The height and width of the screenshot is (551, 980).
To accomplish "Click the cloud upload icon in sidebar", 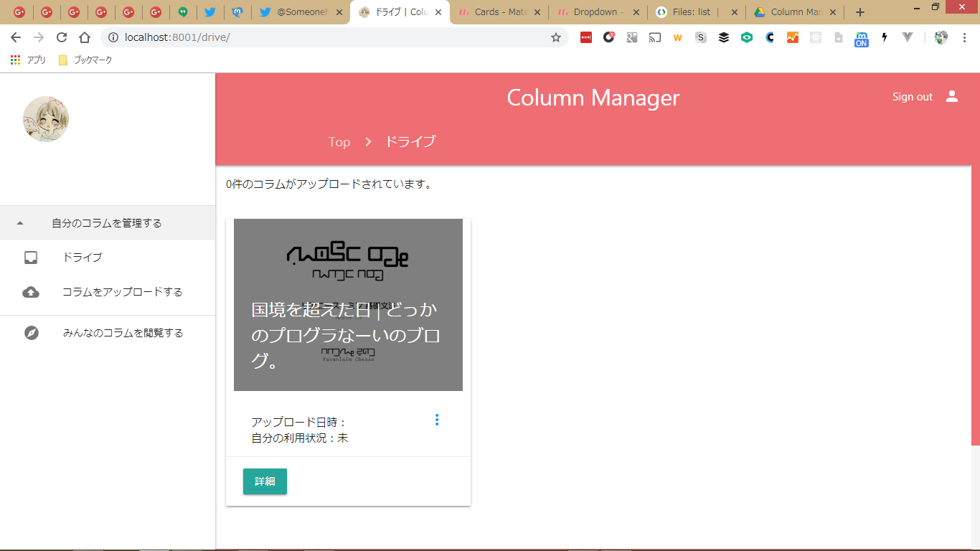I will click(31, 292).
